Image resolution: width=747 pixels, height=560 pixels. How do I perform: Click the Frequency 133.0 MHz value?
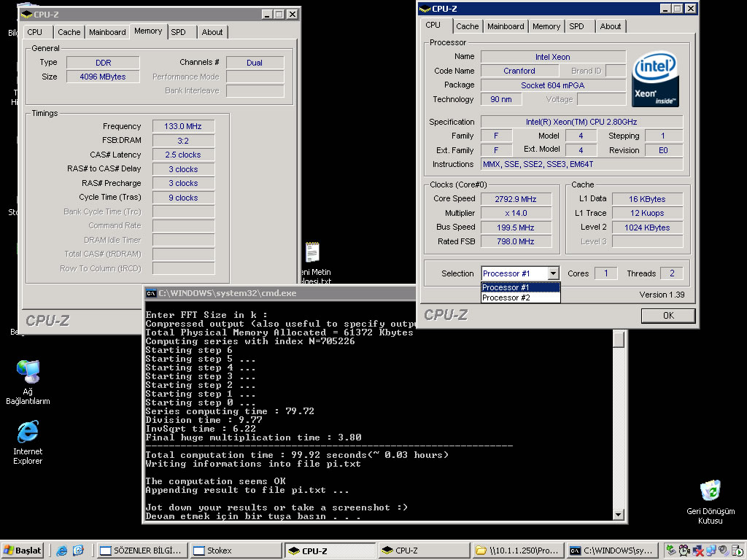click(183, 126)
